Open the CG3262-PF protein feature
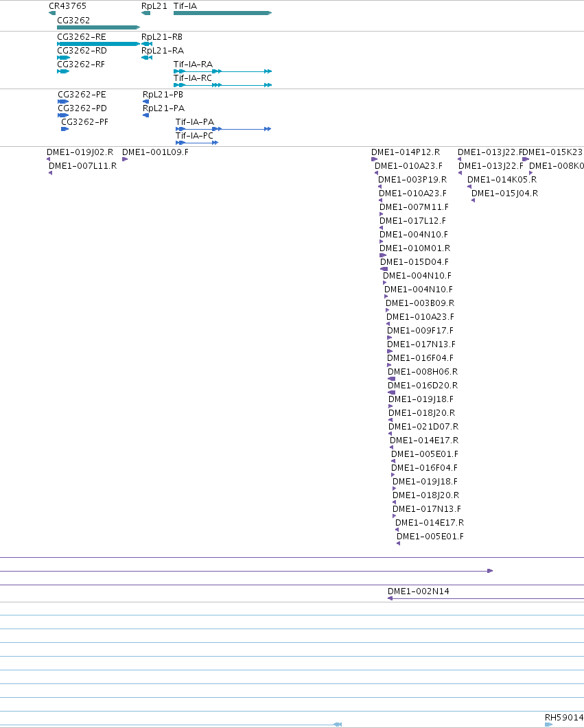 [x=65, y=129]
